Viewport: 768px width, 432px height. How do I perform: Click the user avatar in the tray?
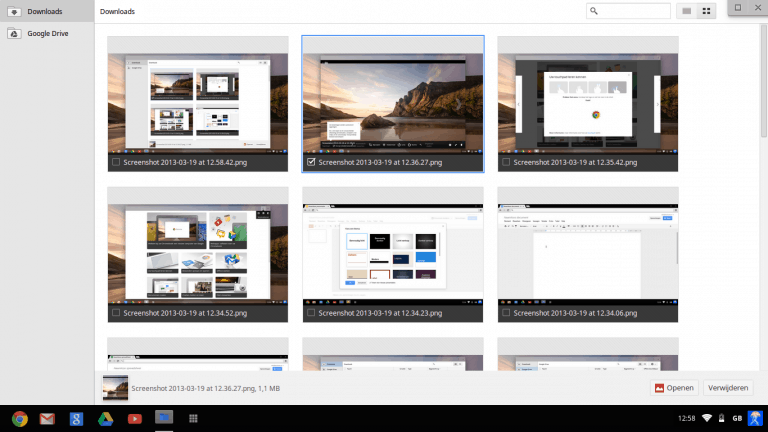coord(755,418)
